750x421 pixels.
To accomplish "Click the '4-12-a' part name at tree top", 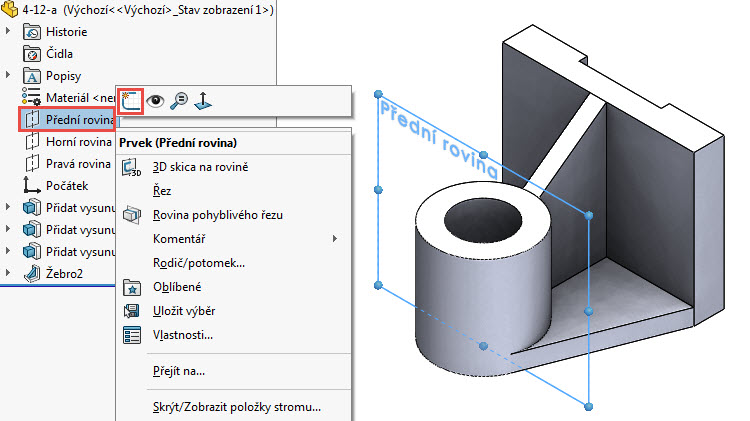I will [x=40, y=10].
